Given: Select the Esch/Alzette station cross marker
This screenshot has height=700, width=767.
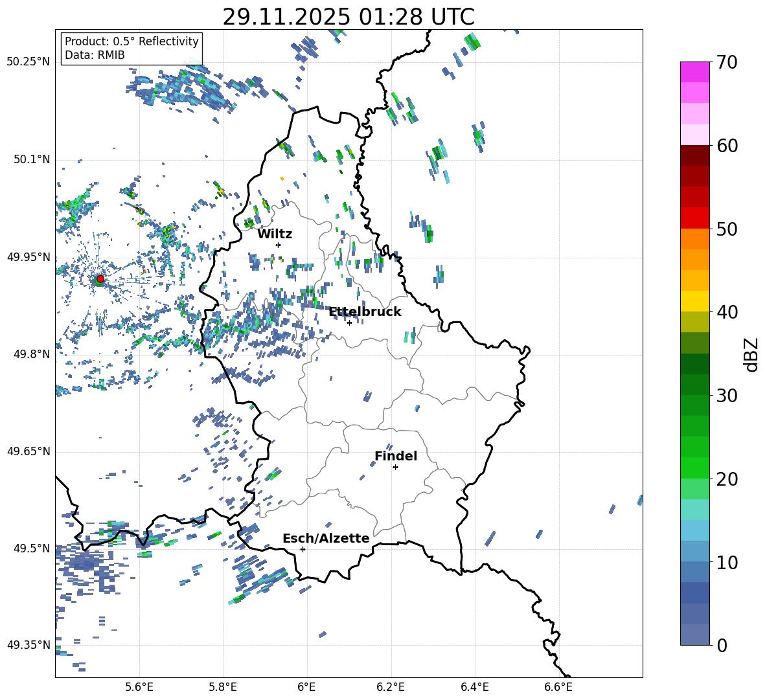Looking at the screenshot, I should coord(303,549).
